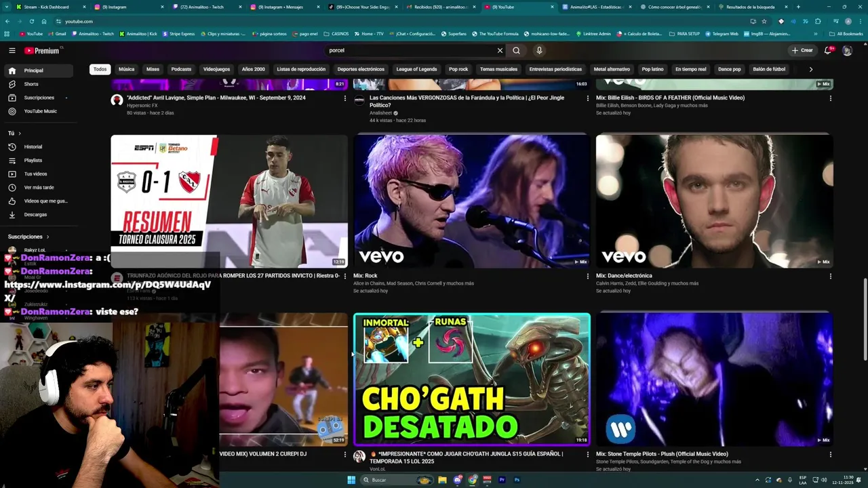Open Ver más tarde in the sidebar
Image resolution: width=868 pixels, height=488 pixels.
(37, 187)
